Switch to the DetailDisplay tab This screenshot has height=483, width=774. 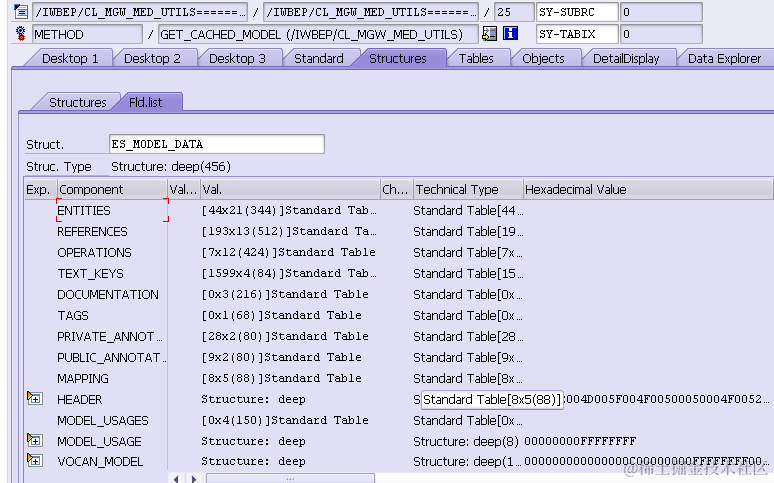626,58
